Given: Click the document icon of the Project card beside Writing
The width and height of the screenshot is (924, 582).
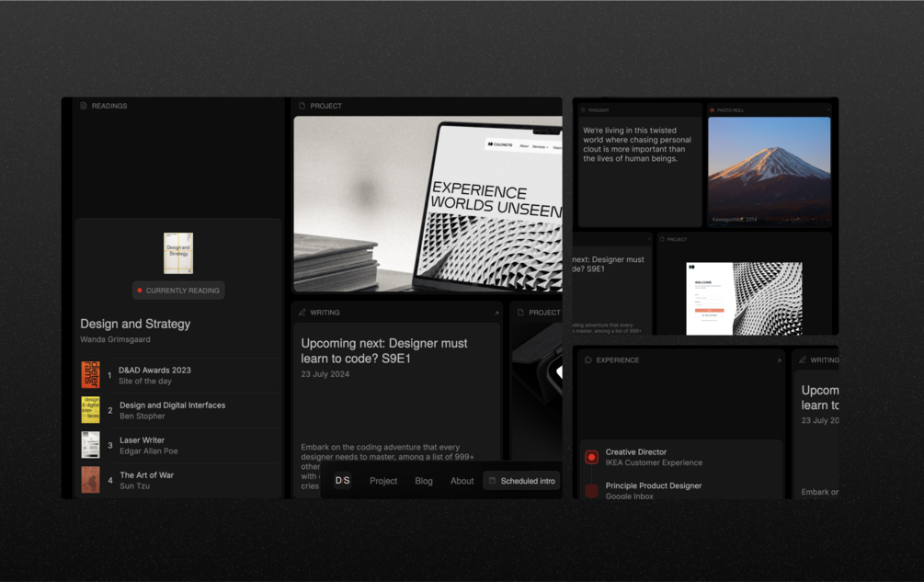Looking at the screenshot, I should [520, 313].
